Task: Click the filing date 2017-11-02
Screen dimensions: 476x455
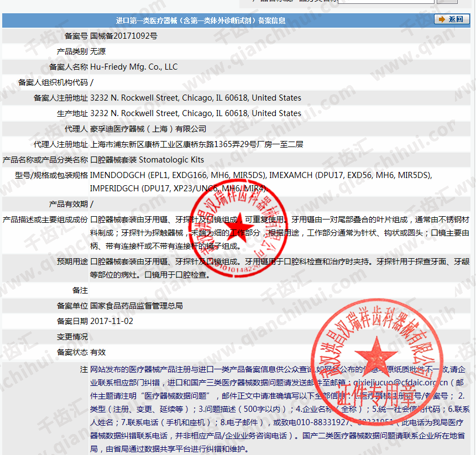Action: (112, 321)
